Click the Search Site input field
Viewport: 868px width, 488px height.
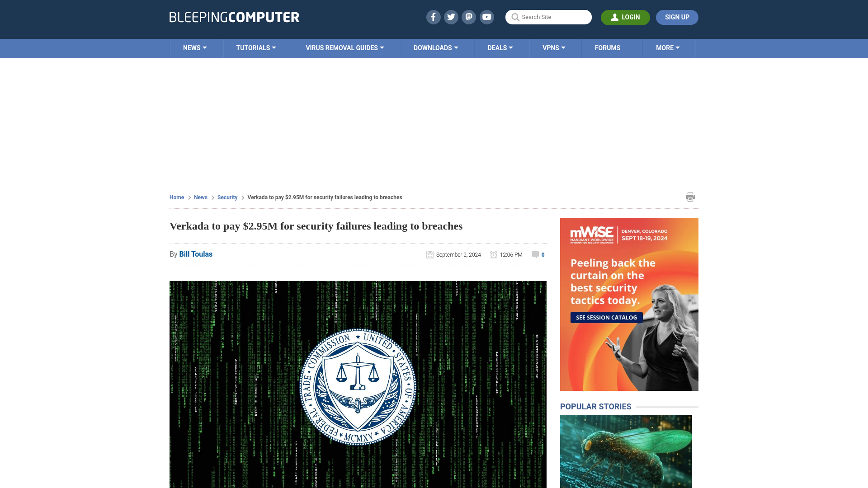(548, 17)
